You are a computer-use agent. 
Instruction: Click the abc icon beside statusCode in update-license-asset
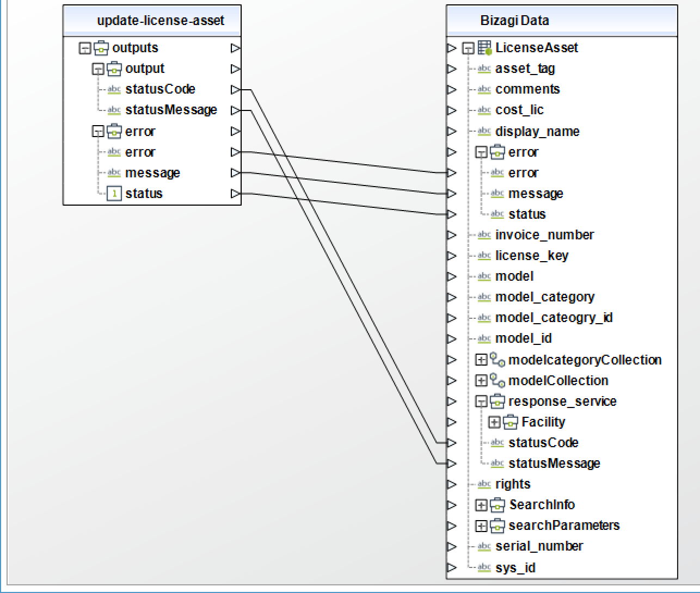[114, 90]
